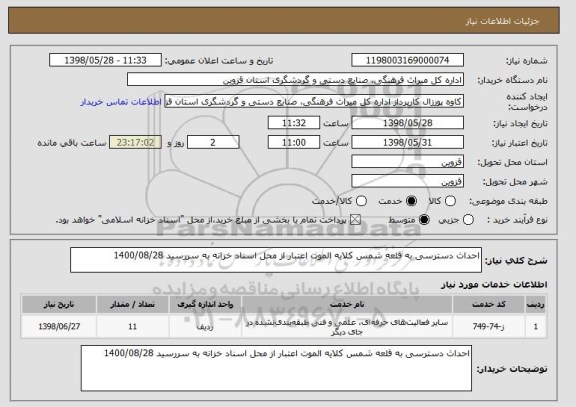Select the جزیی purchase type radio

tap(468, 220)
